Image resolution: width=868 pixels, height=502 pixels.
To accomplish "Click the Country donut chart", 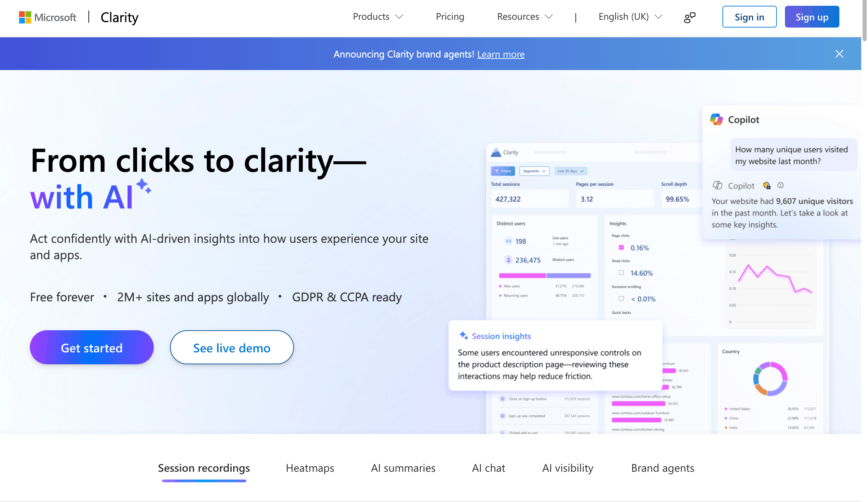I will click(x=770, y=379).
